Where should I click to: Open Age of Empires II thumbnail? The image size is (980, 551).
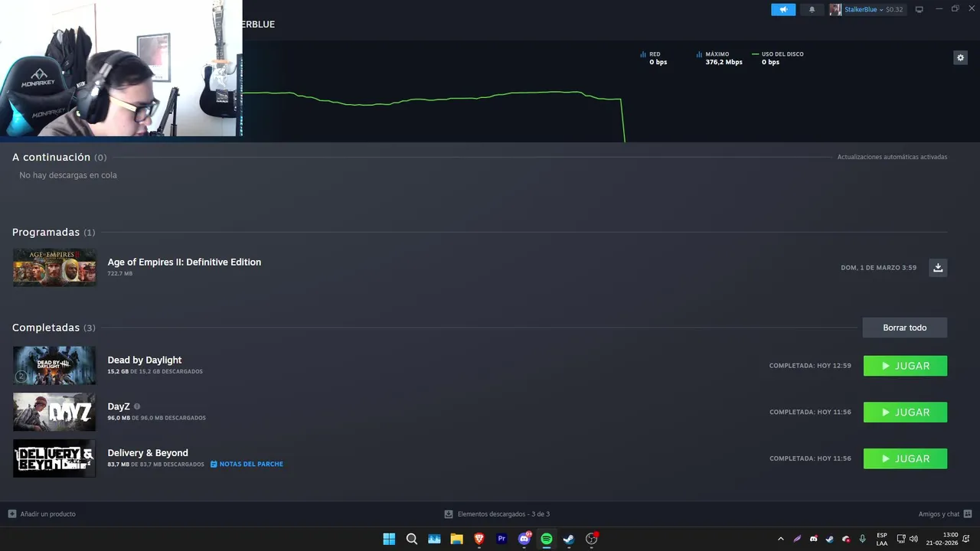point(54,267)
